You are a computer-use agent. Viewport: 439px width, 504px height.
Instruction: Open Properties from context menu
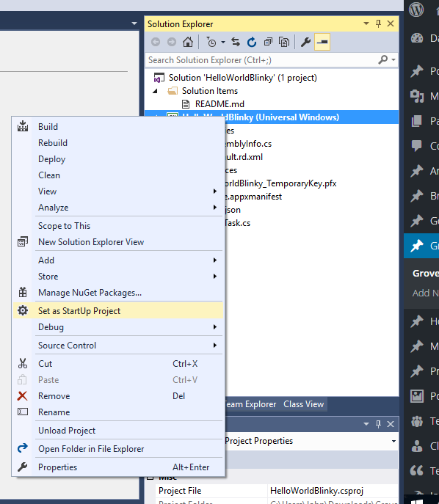click(x=117, y=467)
